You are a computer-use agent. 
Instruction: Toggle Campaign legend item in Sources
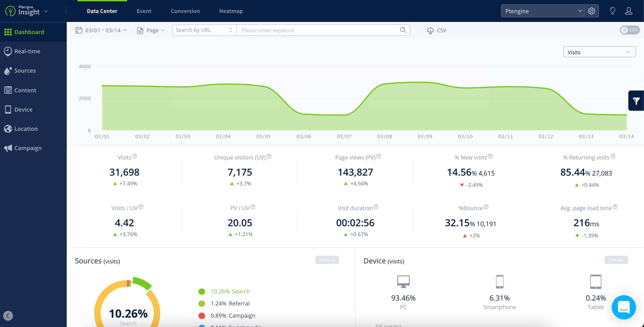click(x=232, y=316)
